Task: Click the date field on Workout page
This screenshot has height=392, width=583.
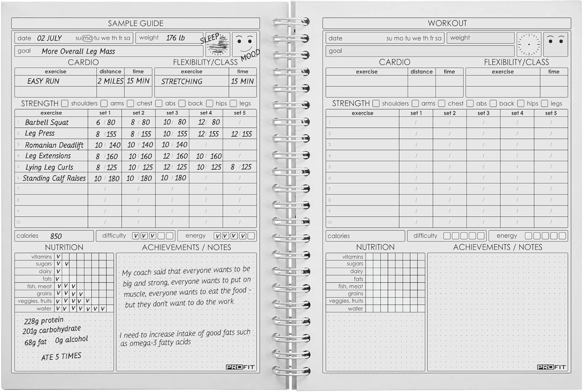Action: coord(385,38)
